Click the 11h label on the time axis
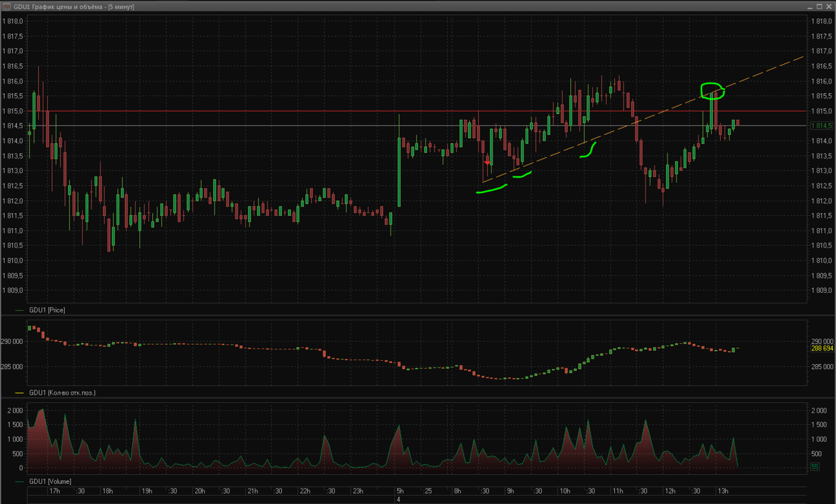Viewport: 836px width, 504px height. pos(617,491)
